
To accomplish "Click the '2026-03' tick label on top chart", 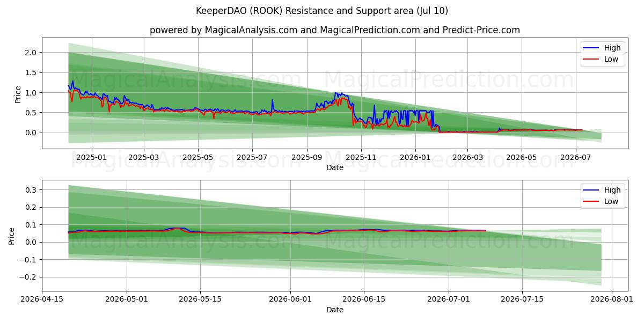I will click(467, 158).
